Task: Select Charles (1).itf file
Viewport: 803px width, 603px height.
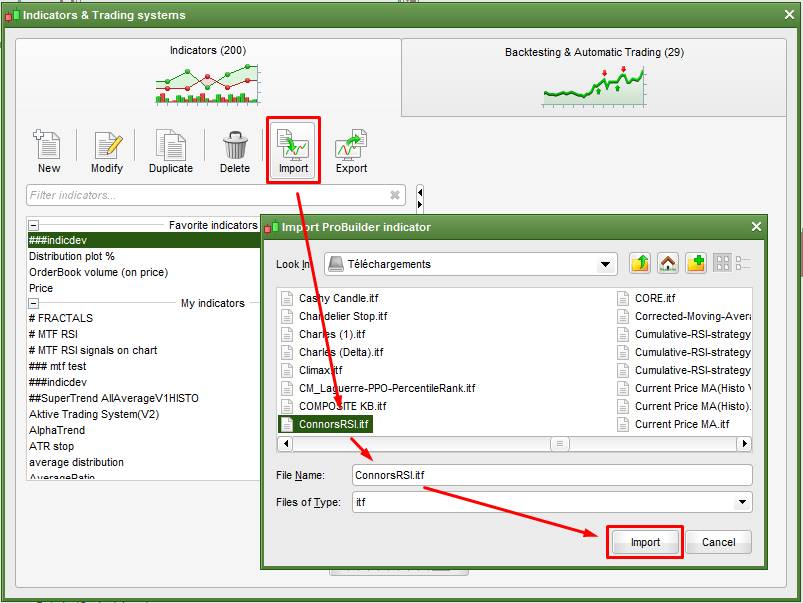Action: [x=332, y=334]
